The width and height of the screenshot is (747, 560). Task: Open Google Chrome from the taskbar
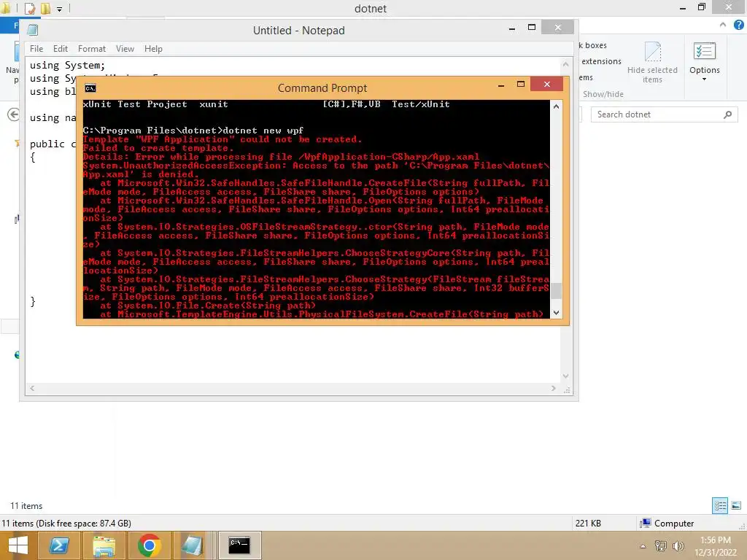pyautogui.click(x=149, y=545)
